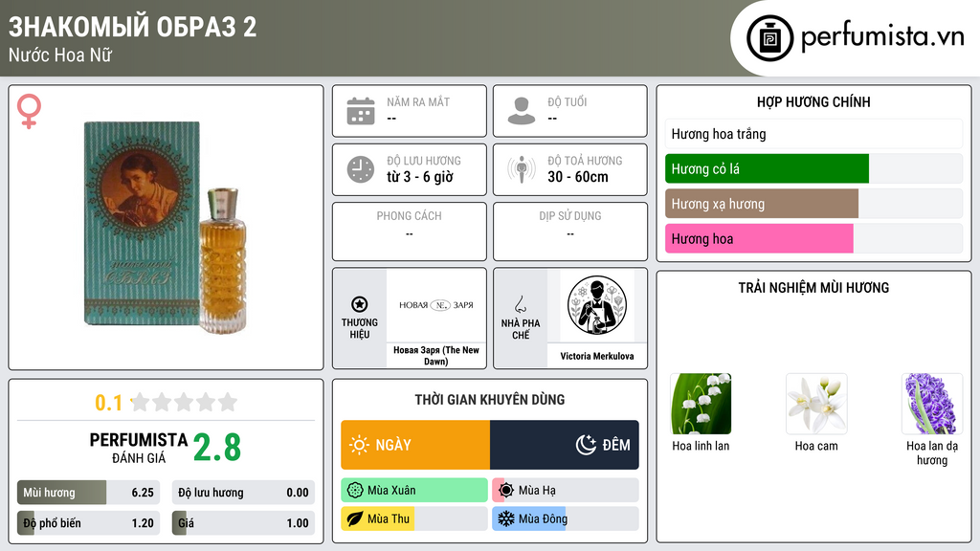Select the Mùa Xuân season bar
This screenshot has width=980, height=551.
pyautogui.click(x=414, y=490)
